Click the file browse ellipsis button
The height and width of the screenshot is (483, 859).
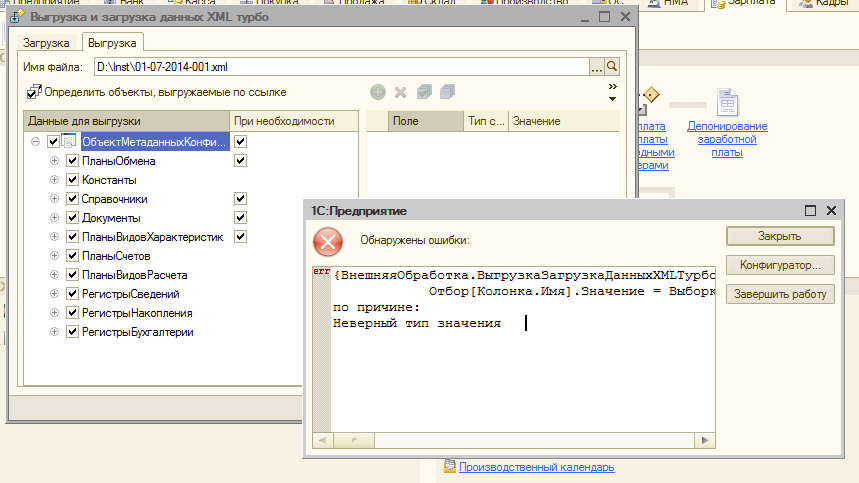click(597, 67)
